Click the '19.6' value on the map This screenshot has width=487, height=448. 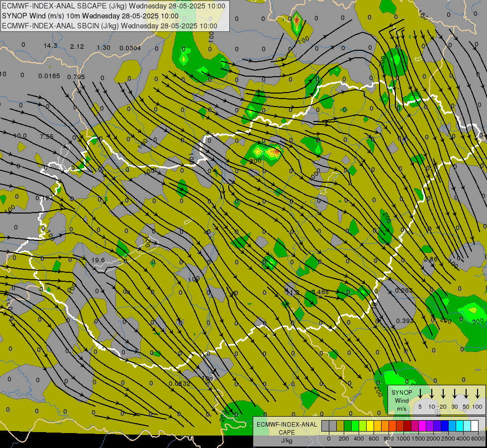tap(98, 260)
